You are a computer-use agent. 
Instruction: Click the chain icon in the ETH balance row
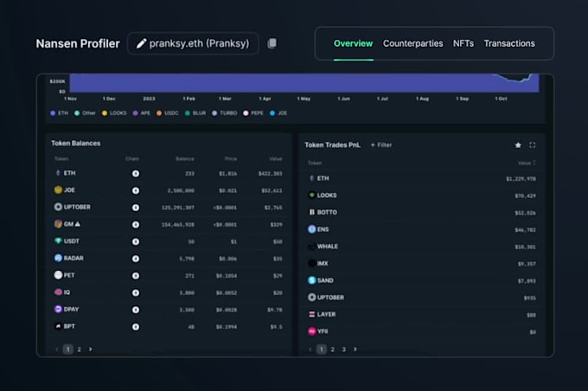pos(136,174)
